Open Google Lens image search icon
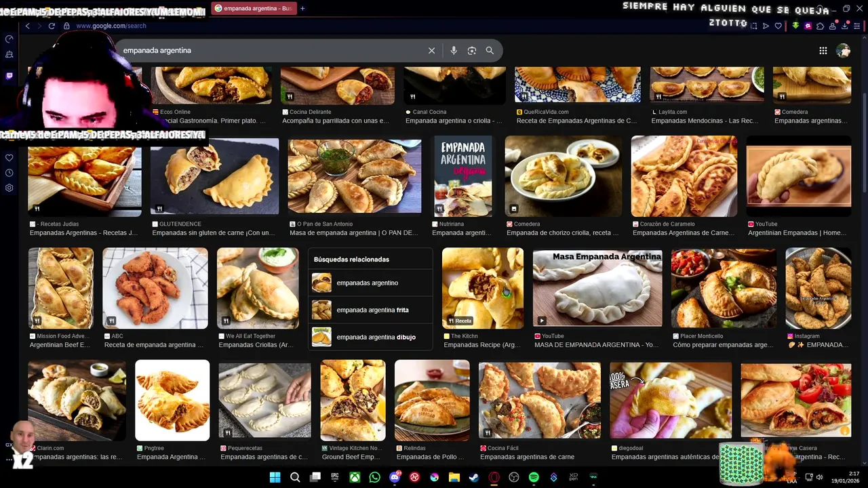 tap(472, 51)
